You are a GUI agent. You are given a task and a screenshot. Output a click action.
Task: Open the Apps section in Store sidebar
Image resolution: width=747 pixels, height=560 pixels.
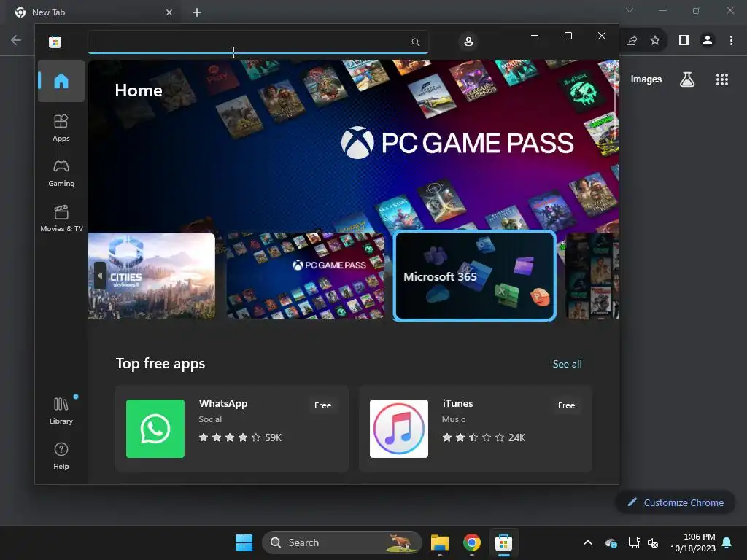coord(61,128)
